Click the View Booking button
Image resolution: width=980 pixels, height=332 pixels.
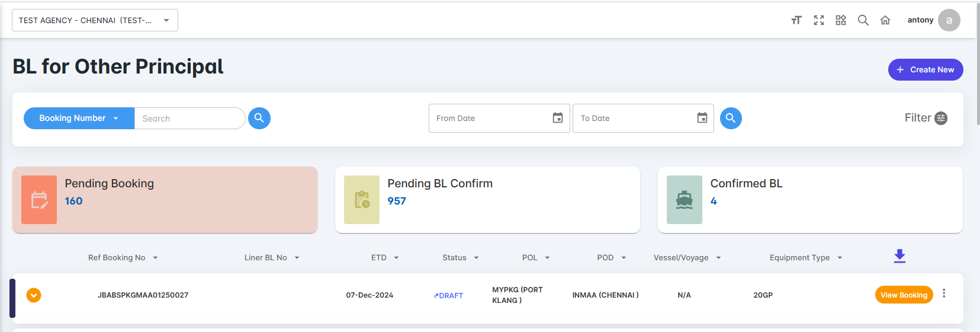click(x=904, y=295)
